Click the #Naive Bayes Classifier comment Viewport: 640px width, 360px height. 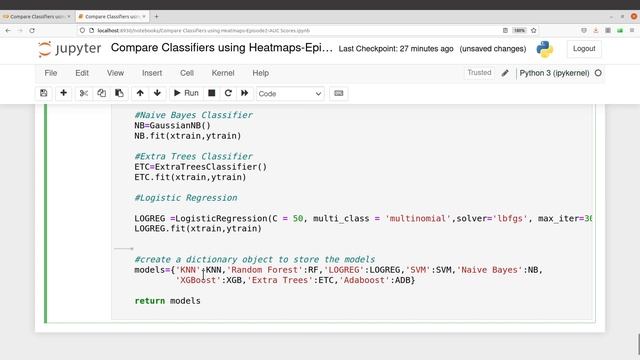point(193,115)
